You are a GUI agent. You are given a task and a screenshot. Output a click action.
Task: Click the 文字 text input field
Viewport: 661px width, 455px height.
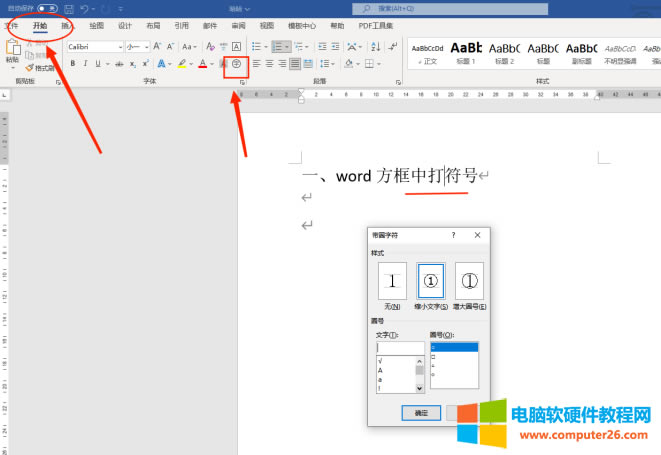click(x=399, y=348)
